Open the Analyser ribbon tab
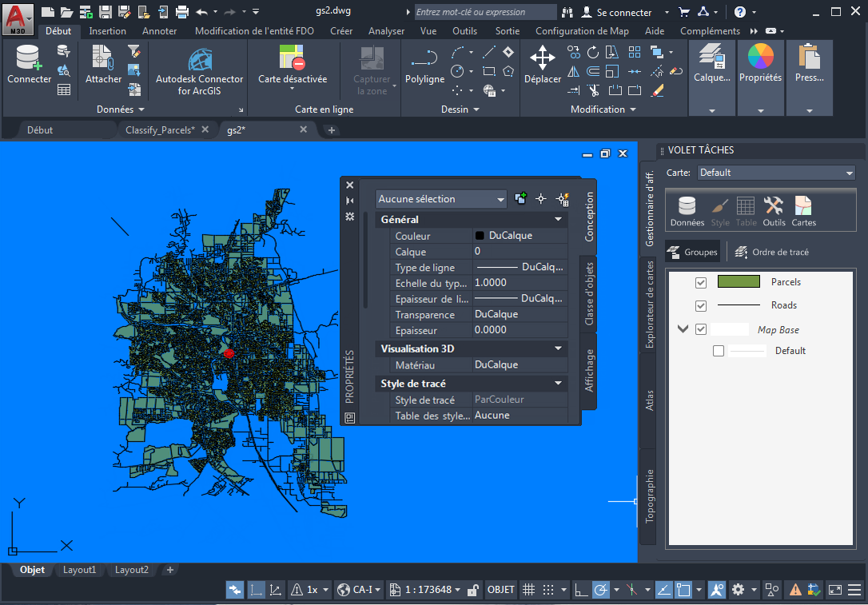This screenshot has width=868, height=605. point(386,31)
